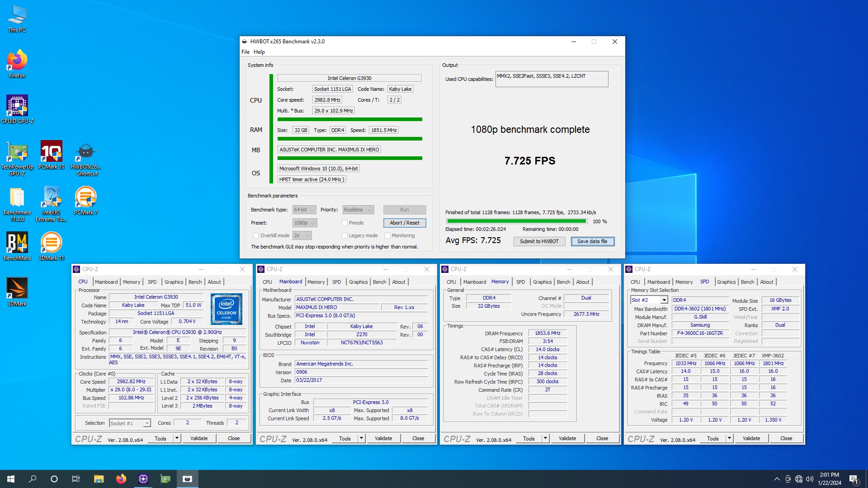868x488 pixels.
Task: Switch to CPU-Z taskbar icon
Action: [143, 479]
